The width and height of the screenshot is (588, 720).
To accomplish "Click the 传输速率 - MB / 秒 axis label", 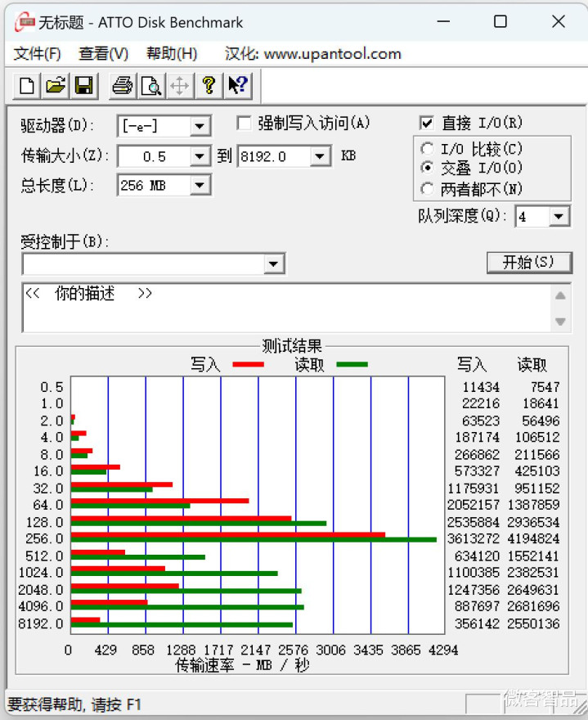I will [243, 665].
